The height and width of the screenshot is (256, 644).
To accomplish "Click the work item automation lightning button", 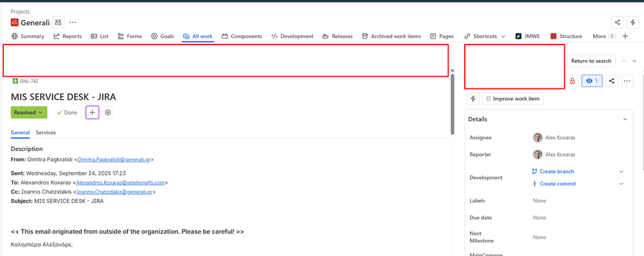I will [473, 99].
